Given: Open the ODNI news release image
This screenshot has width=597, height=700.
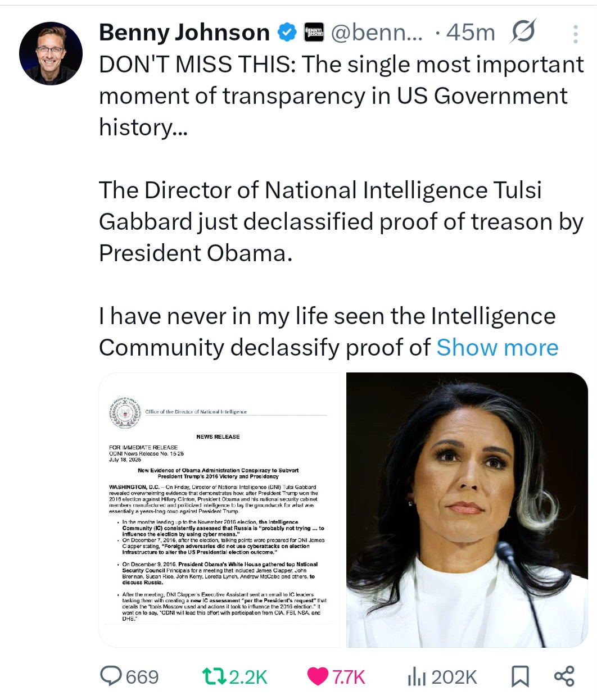Looking at the screenshot, I should click(219, 510).
